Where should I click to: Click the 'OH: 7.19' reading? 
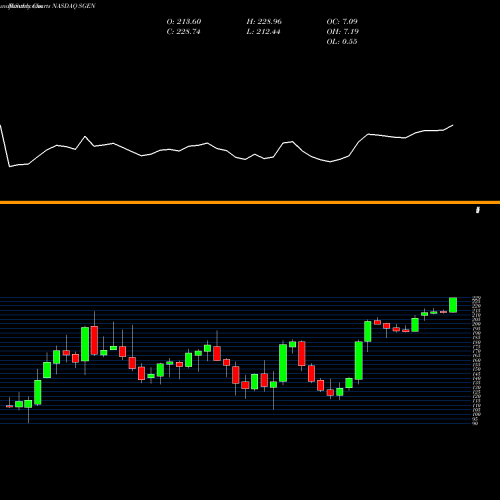[343, 32]
